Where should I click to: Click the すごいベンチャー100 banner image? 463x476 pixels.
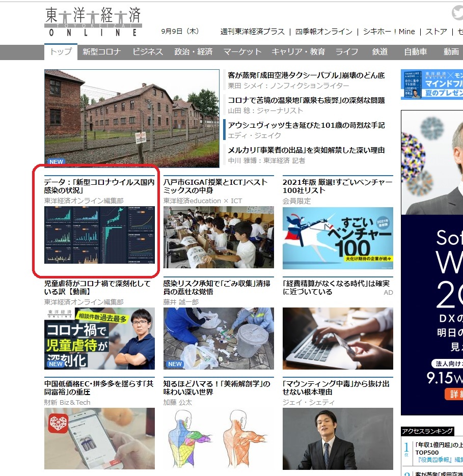click(338, 238)
